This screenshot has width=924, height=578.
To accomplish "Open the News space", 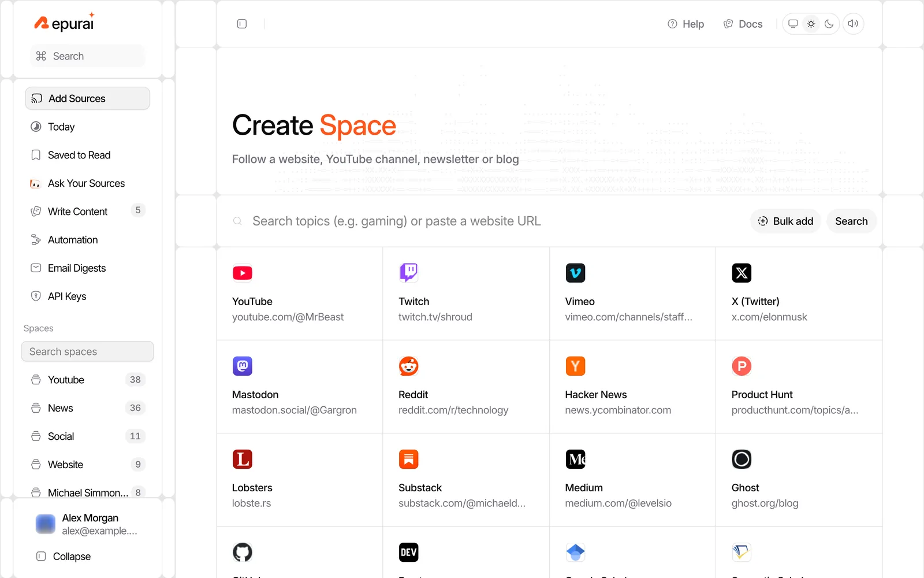I will pos(87,408).
